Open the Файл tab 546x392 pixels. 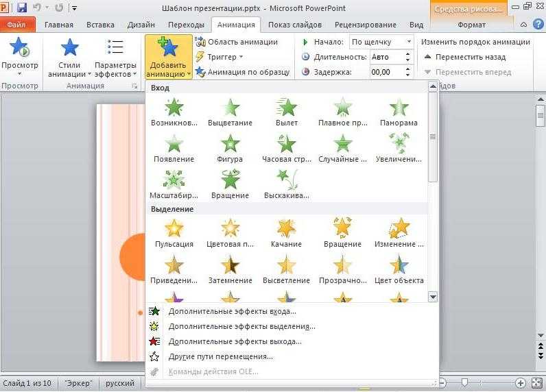click(x=17, y=25)
